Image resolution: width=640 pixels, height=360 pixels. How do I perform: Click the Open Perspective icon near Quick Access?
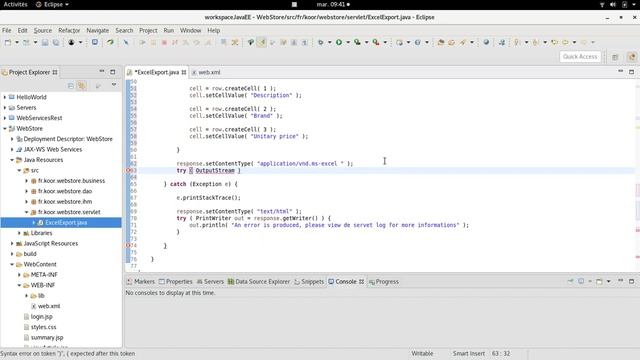pos(615,57)
